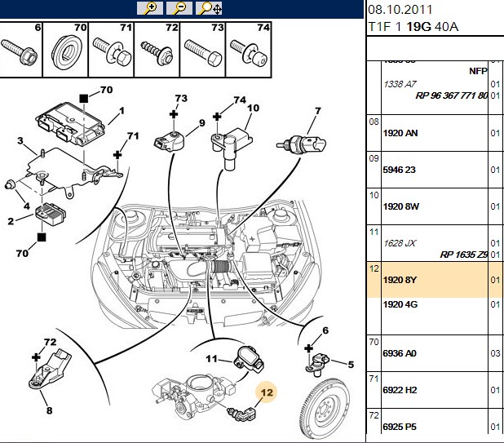Select part number 1628 JX in the list
Viewport: 504px width, 443px height.
pyautogui.click(x=400, y=243)
